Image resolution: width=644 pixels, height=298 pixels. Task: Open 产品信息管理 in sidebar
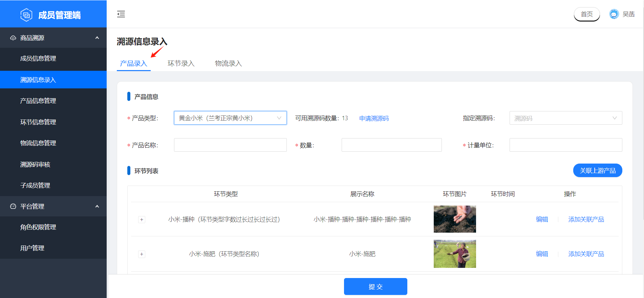(x=38, y=101)
